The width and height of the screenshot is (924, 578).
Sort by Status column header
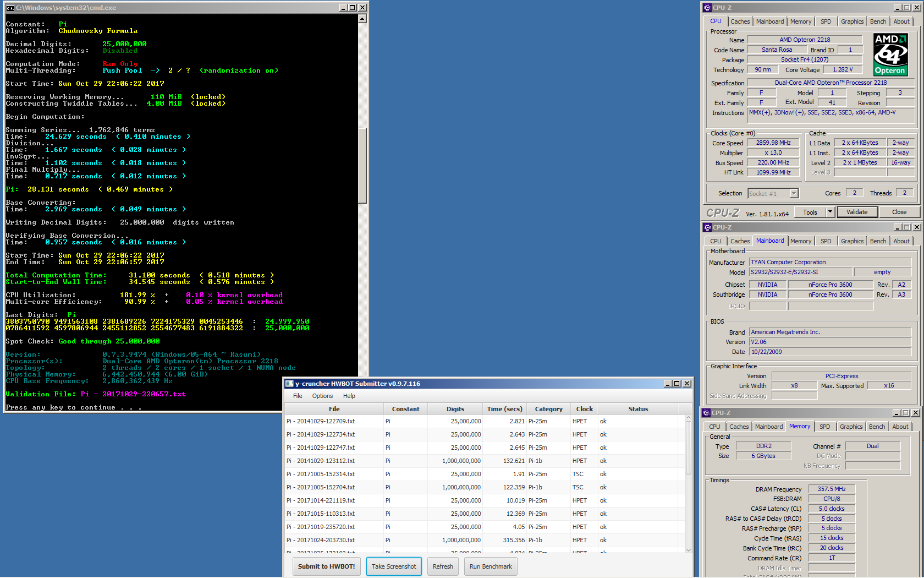[x=638, y=409]
